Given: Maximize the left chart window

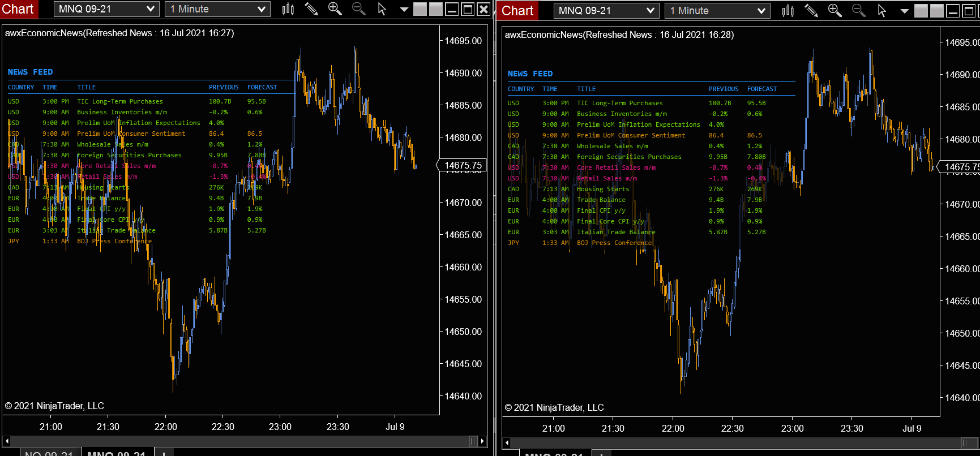Looking at the screenshot, I should pyautogui.click(x=468, y=9).
